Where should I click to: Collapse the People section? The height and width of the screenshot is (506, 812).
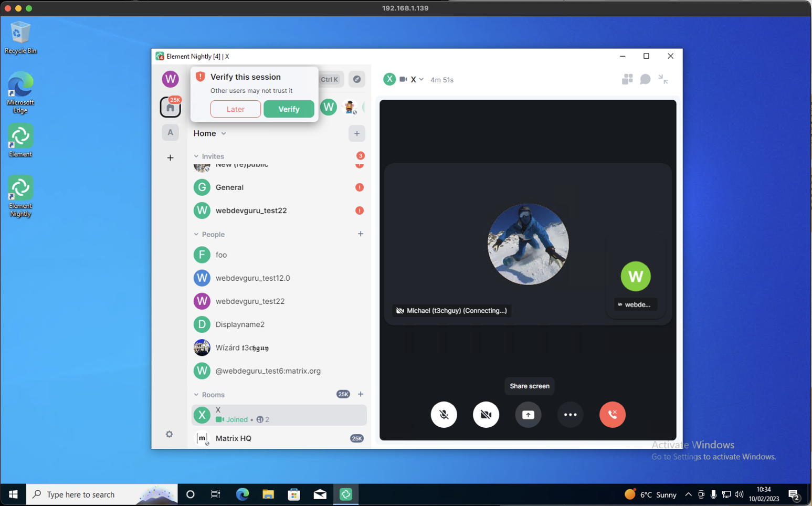coord(197,234)
